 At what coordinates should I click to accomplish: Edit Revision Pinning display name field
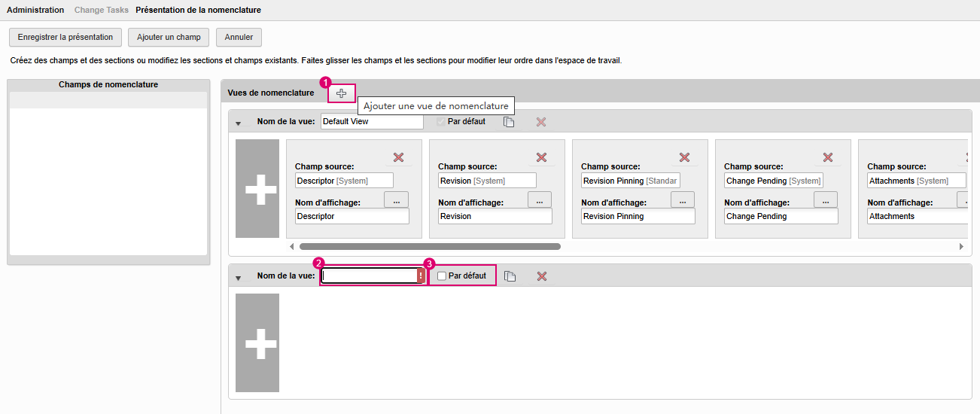pyautogui.click(x=638, y=216)
